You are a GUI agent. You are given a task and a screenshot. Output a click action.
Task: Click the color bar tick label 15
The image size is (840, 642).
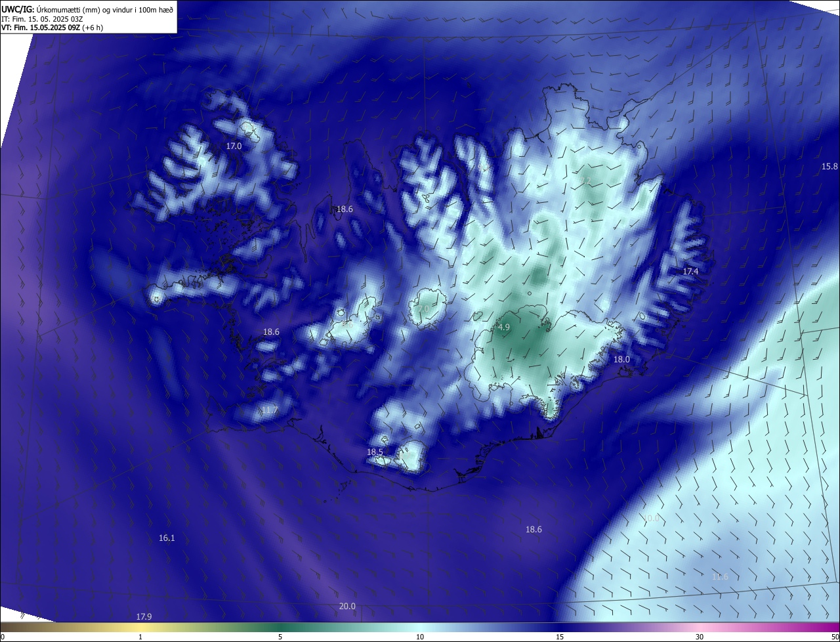pos(560,637)
